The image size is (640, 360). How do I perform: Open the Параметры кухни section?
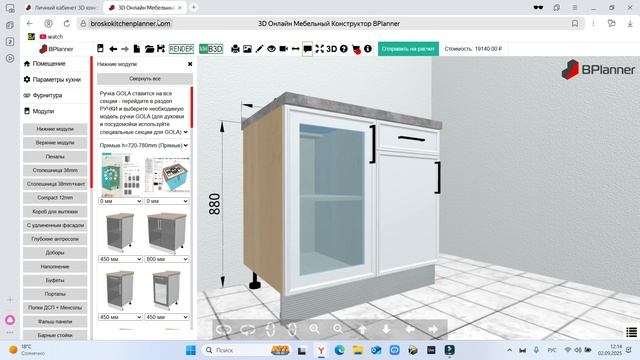52,80
